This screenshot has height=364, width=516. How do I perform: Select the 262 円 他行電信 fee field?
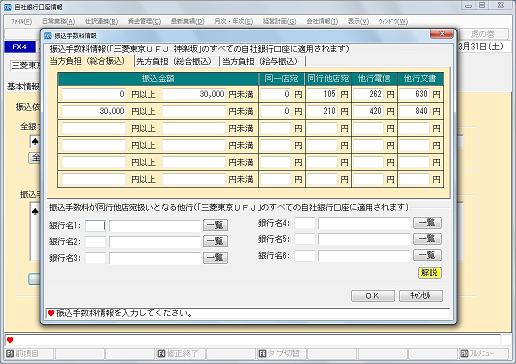pyautogui.click(x=367, y=94)
